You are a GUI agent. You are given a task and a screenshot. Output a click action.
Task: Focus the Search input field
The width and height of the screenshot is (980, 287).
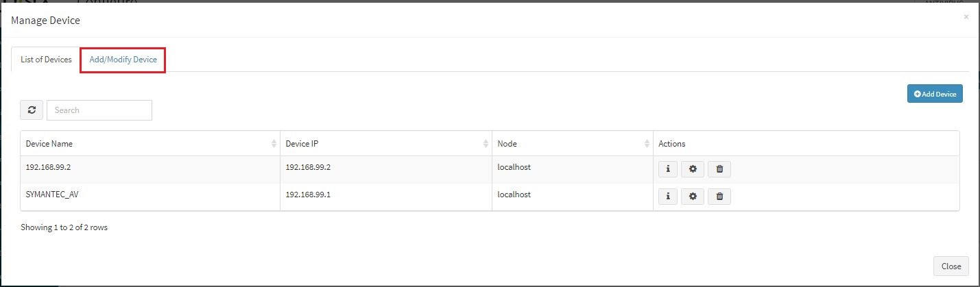(x=99, y=110)
